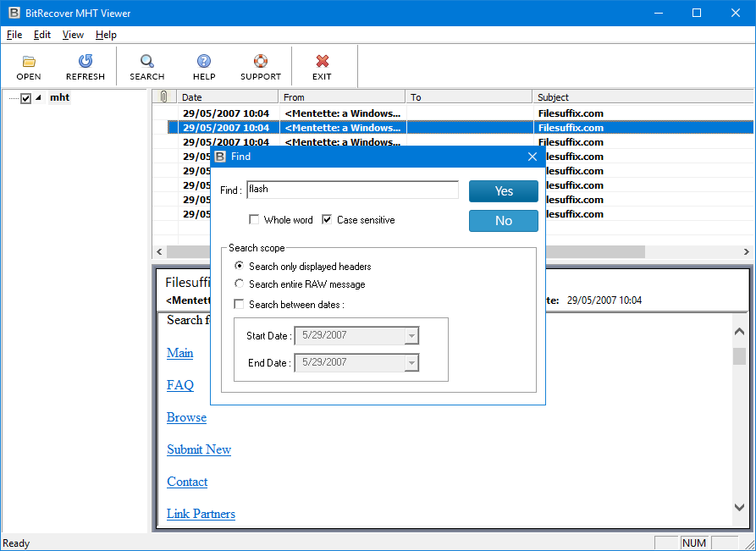Follow the Link Partners link
The width and height of the screenshot is (756, 551).
pyautogui.click(x=201, y=514)
